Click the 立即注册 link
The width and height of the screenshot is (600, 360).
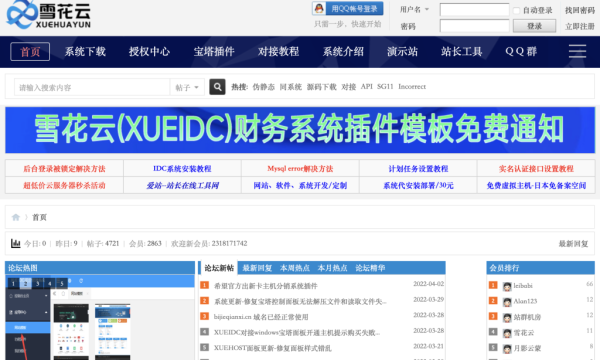pyautogui.click(x=580, y=26)
